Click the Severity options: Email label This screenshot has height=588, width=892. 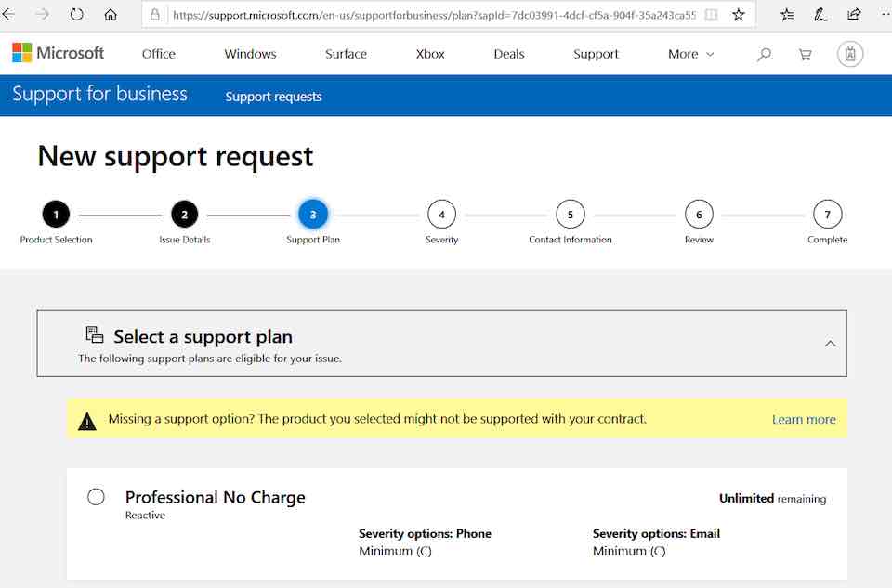point(657,533)
